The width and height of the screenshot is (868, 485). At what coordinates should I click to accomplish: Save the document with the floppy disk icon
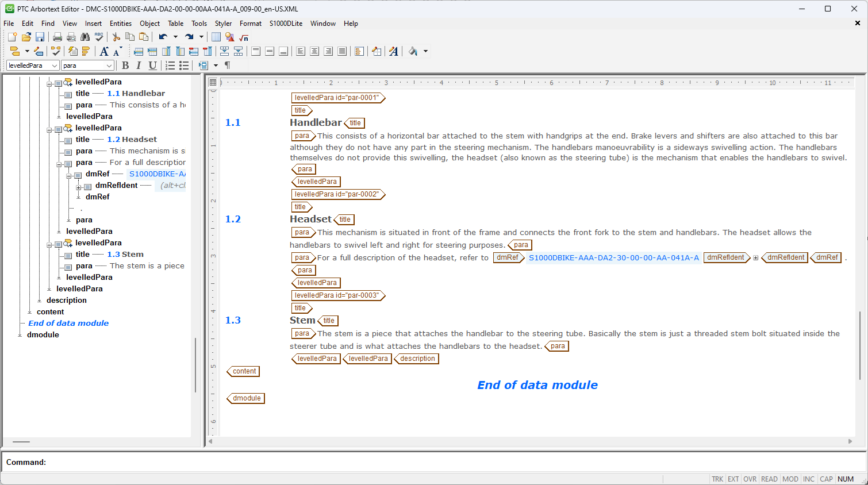tap(40, 37)
